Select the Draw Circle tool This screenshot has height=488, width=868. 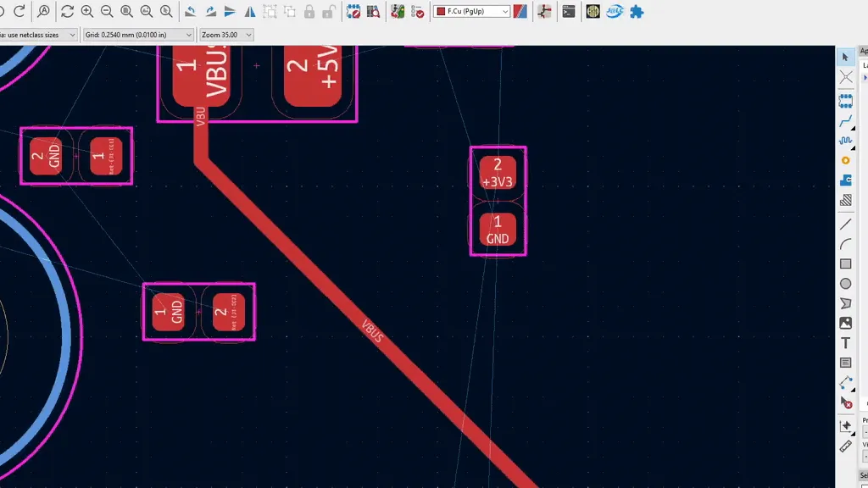[845, 284]
